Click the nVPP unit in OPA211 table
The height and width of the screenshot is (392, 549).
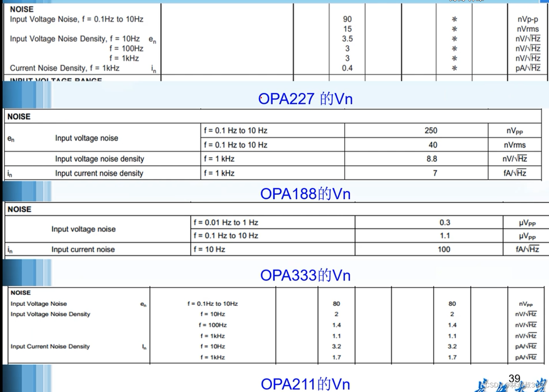click(526, 304)
